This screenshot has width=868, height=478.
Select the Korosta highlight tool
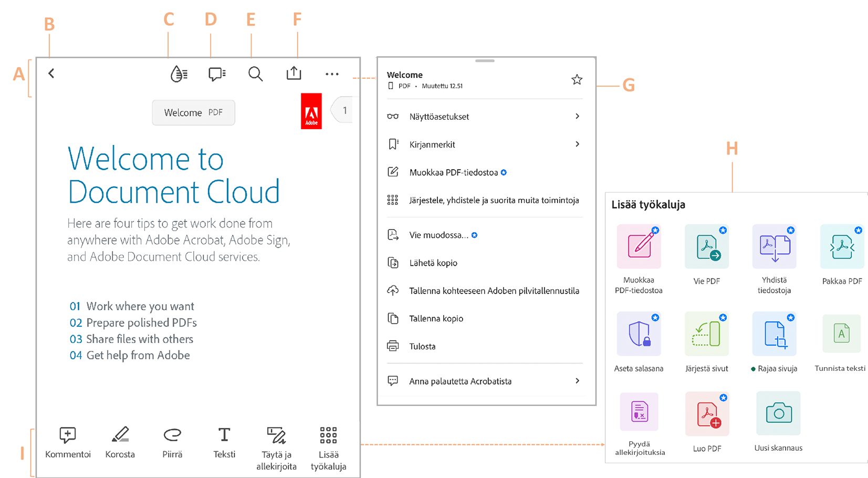tap(120, 441)
